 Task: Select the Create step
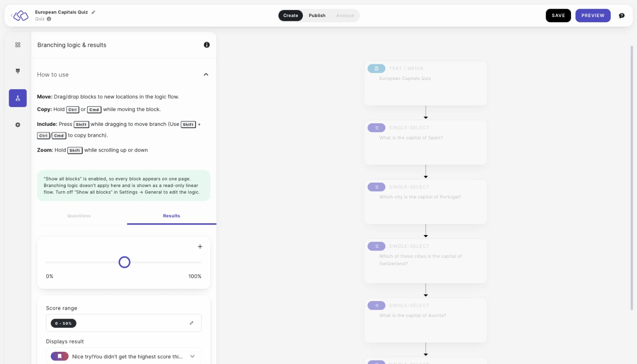[x=290, y=16]
